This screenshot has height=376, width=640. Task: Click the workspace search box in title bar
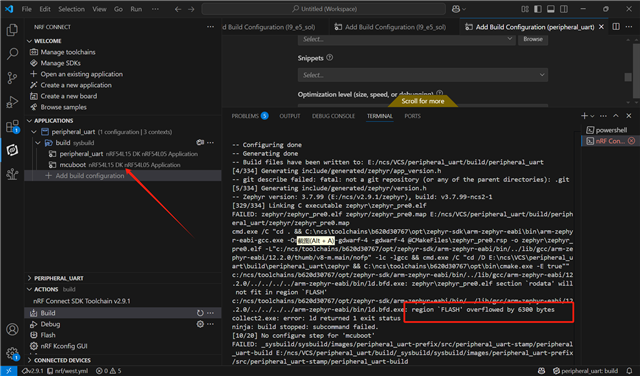[x=324, y=9]
